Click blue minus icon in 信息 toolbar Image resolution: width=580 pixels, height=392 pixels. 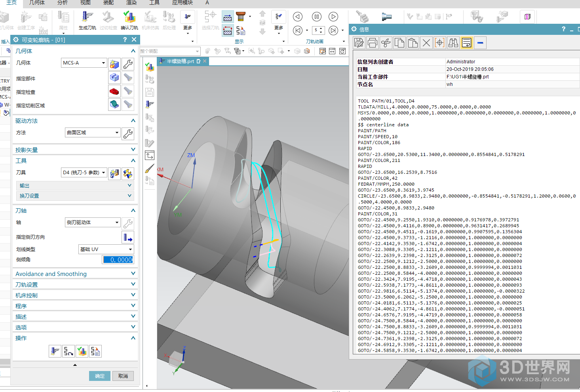pyautogui.click(x=480, y=43)
